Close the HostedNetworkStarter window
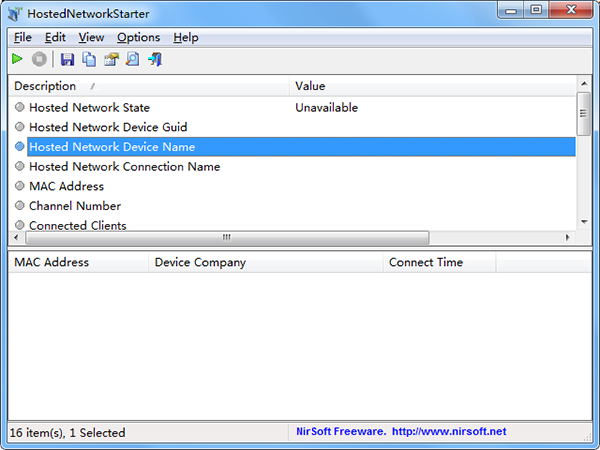The height and width of the screenshot is (450, 600). coord(571,10)
